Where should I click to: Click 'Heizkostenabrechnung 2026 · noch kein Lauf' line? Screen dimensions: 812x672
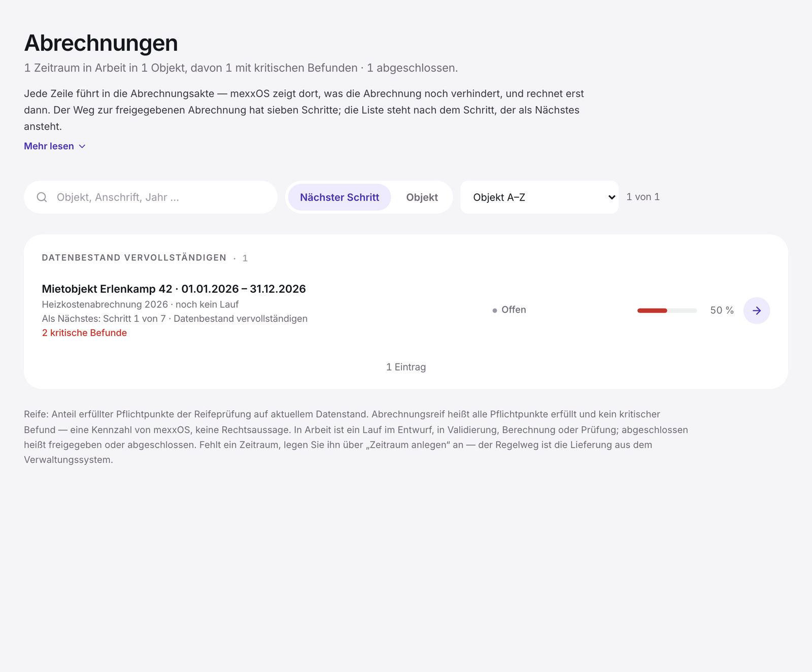140,305
